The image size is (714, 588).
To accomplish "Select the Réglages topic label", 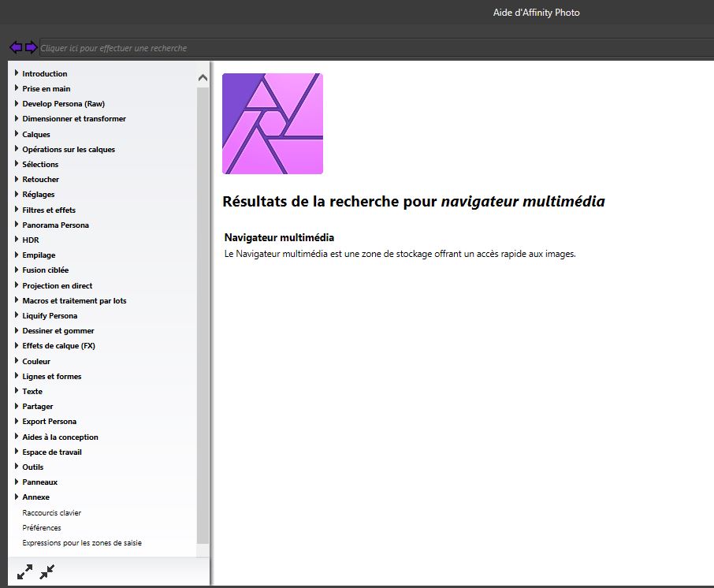I will [39, 195].
